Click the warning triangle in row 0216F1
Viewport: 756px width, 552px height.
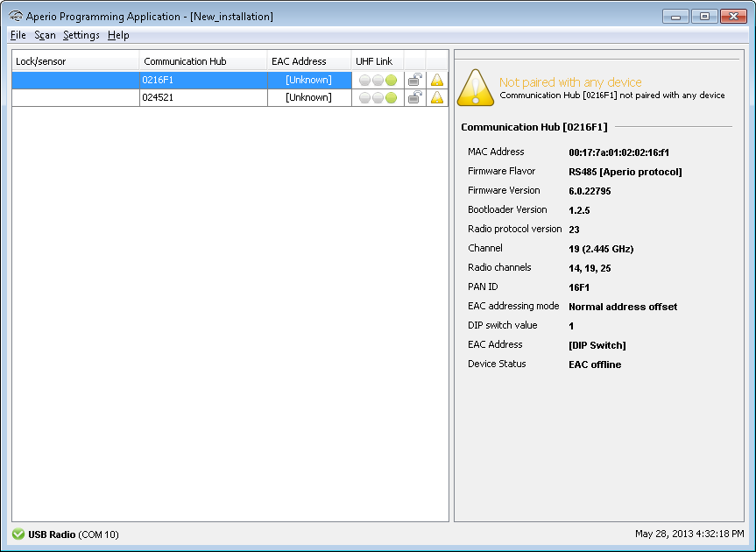(437, 80)
